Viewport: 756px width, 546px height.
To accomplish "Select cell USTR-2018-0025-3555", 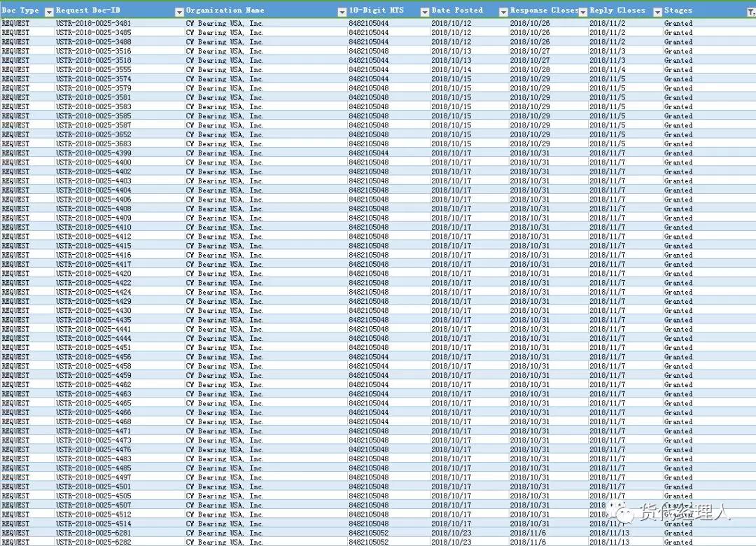I will click(94, 69).
